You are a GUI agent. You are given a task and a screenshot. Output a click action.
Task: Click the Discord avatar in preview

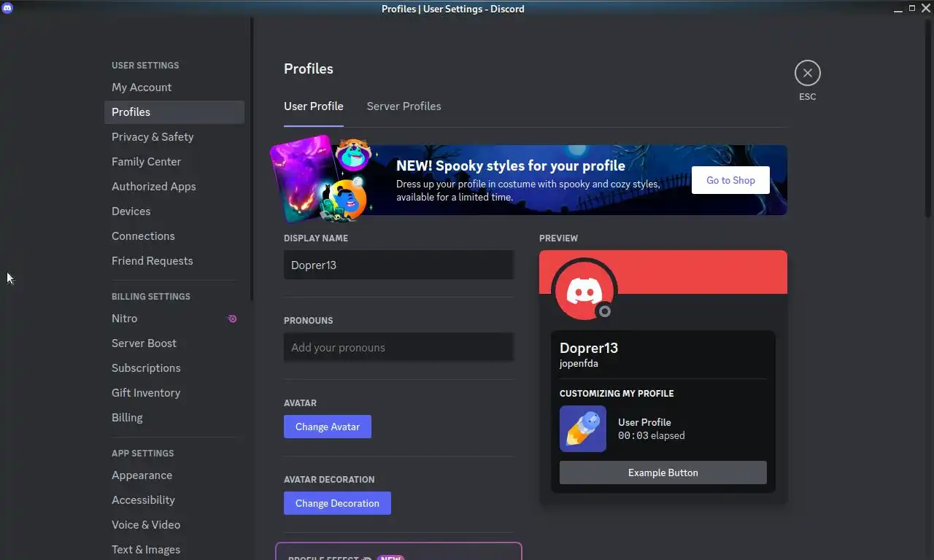point(584,290)
